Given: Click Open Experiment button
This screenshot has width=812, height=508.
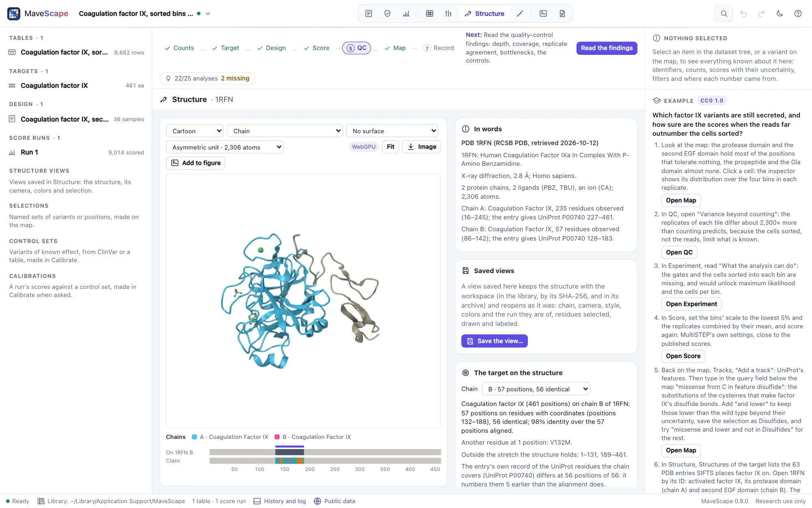Looking at the screenshot, I should click(691, 304).
